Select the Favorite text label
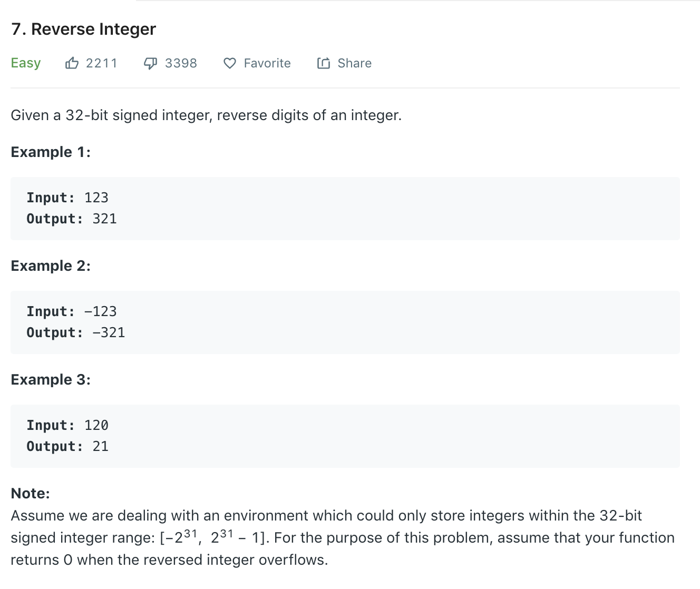700x589 pixels. click(x=267, y=63)
